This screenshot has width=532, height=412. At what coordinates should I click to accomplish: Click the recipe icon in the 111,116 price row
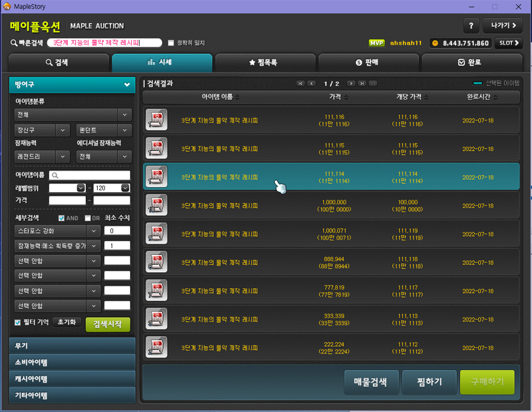(156, 120)
